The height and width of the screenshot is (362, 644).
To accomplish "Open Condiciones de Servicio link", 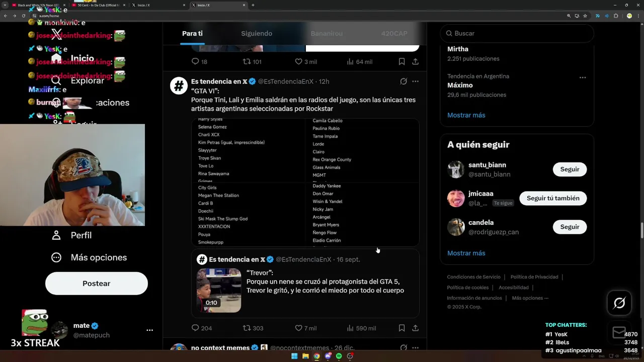I will (x=474, y=277).
